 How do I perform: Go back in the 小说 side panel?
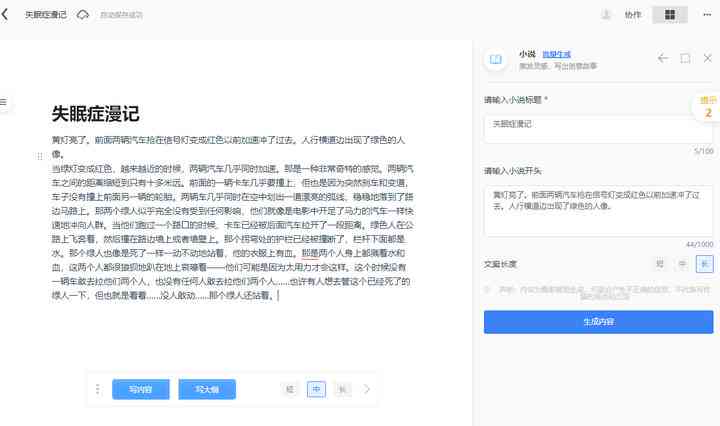(663, 58)
